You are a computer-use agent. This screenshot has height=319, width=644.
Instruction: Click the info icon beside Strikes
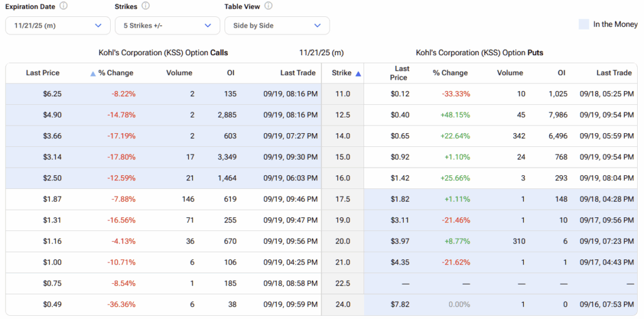[x=145, y=6]
